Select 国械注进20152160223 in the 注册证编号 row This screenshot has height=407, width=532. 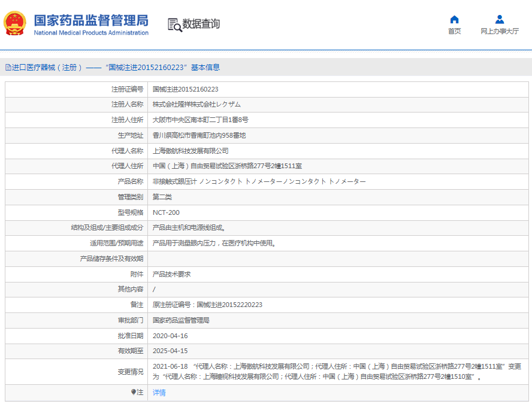[x=186, y=89]
